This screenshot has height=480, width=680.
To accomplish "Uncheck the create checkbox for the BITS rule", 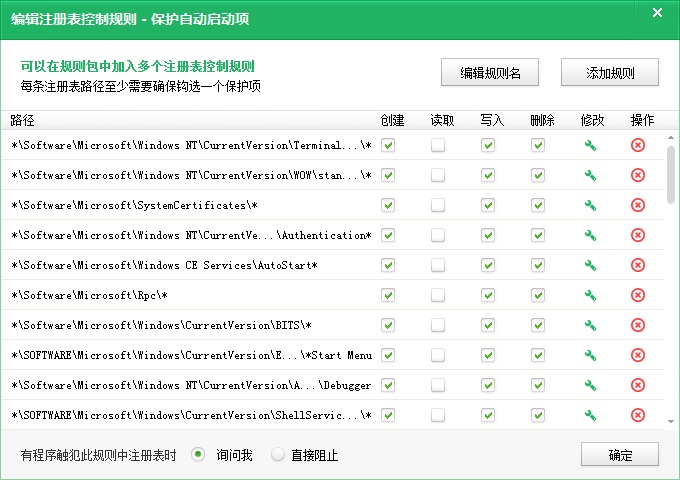I will [388, 326].
